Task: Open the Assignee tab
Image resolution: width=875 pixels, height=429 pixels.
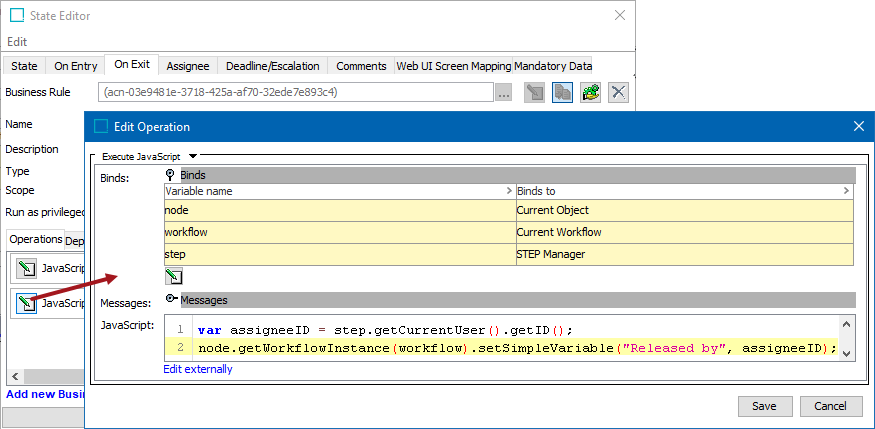Action: tap(188, 66)
